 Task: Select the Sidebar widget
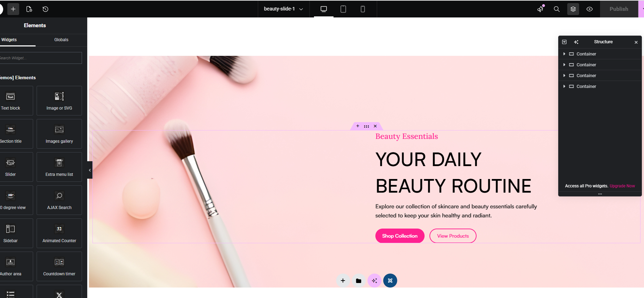(x=16, y=233)
